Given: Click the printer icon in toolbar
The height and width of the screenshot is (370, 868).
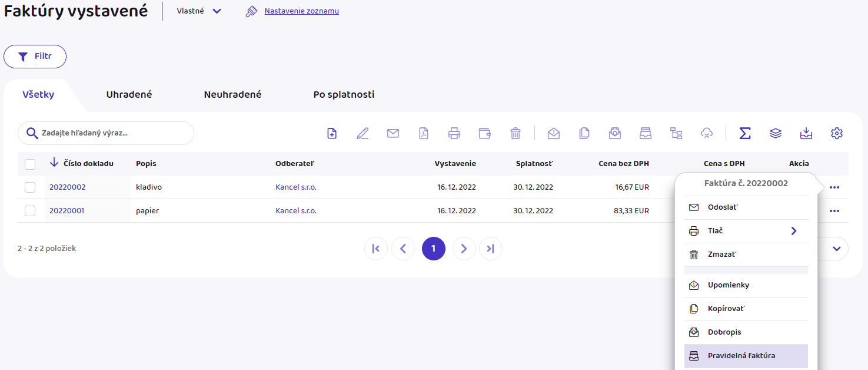Looking at the screenshot, I should click(454, 133).
